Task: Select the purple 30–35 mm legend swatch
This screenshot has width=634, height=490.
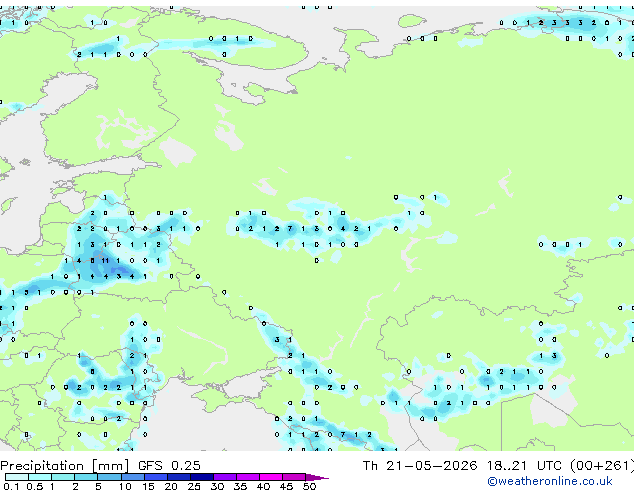Action: point(225,477)
